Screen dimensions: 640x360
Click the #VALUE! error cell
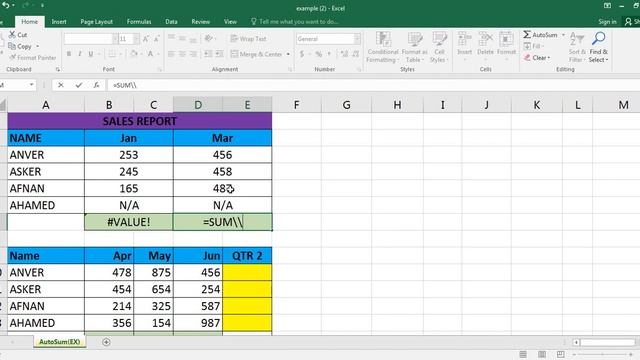(129, 222)
